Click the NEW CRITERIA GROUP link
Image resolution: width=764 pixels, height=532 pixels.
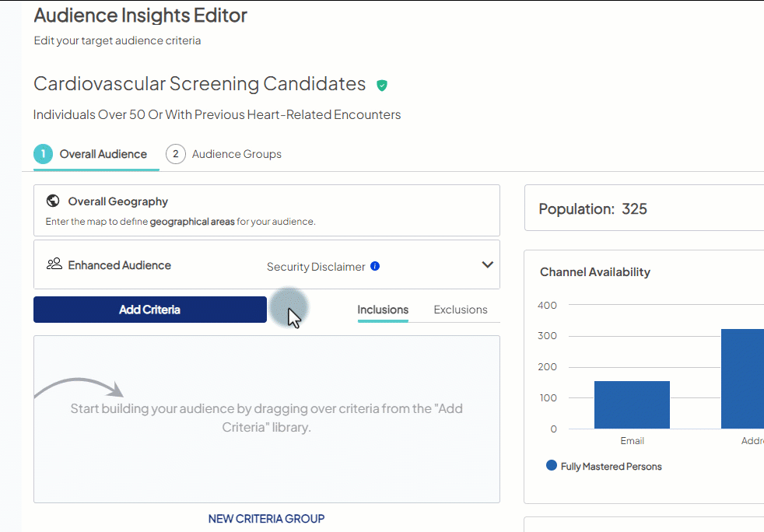tap(266, 518)
